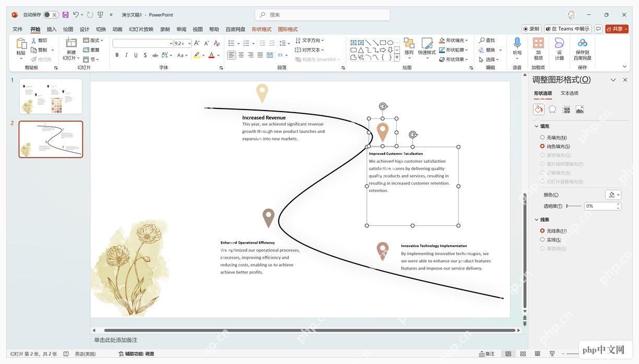
Task: Select the No fill (无填充) radio option
Action: click(x=542, y=138)
